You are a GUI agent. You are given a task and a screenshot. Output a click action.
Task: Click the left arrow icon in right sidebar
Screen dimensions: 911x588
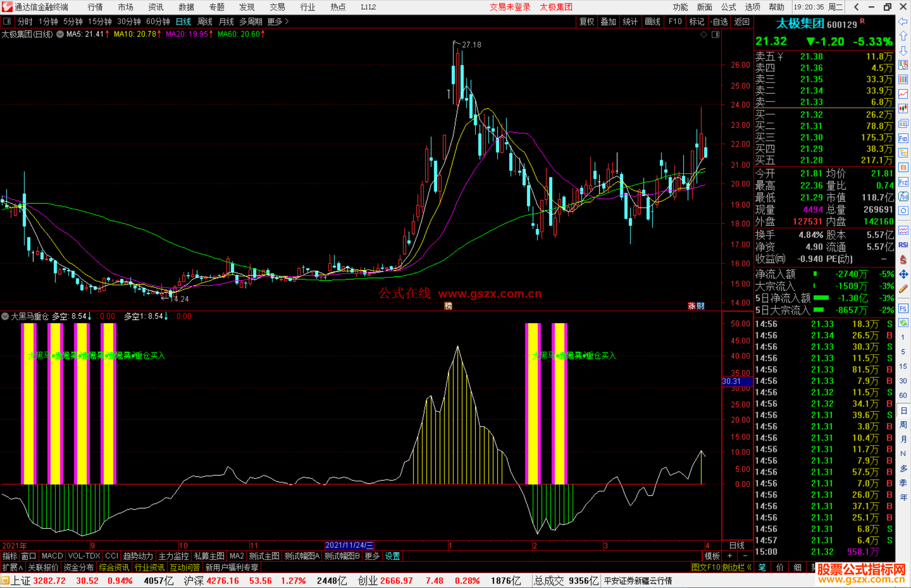click(903, 21)
